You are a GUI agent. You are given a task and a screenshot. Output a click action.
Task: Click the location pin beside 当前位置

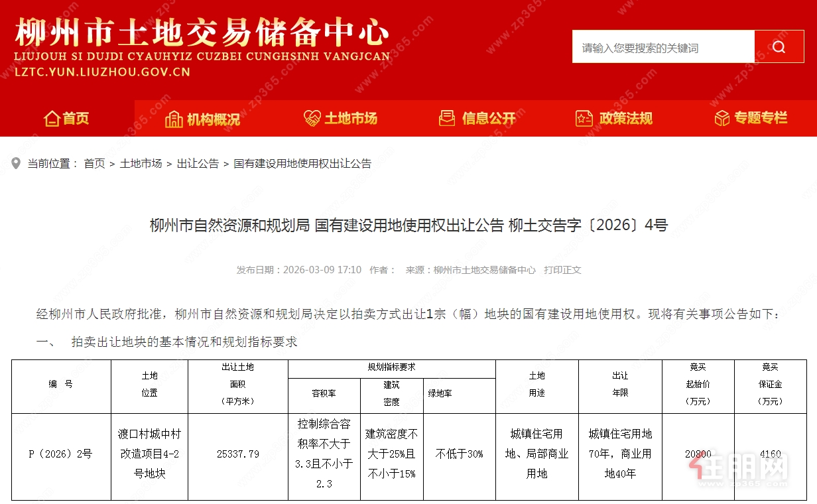pyautogui.click(x=16, y=164)
